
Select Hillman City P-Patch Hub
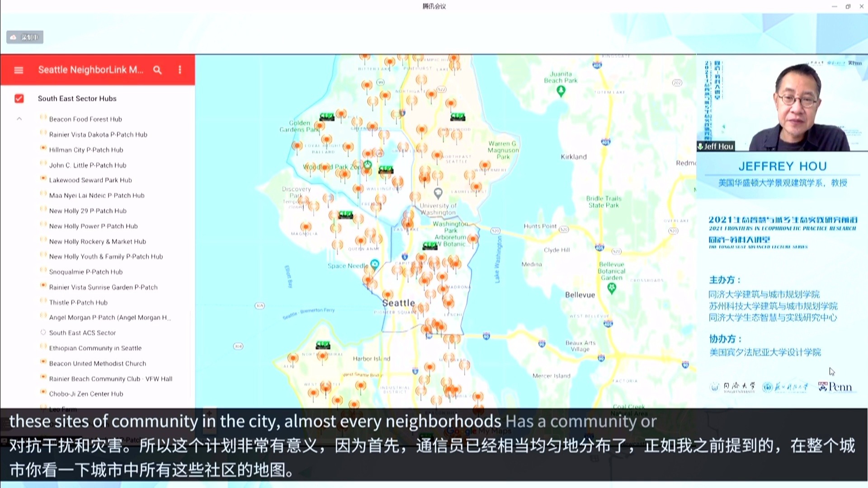[x=86, y=150]
